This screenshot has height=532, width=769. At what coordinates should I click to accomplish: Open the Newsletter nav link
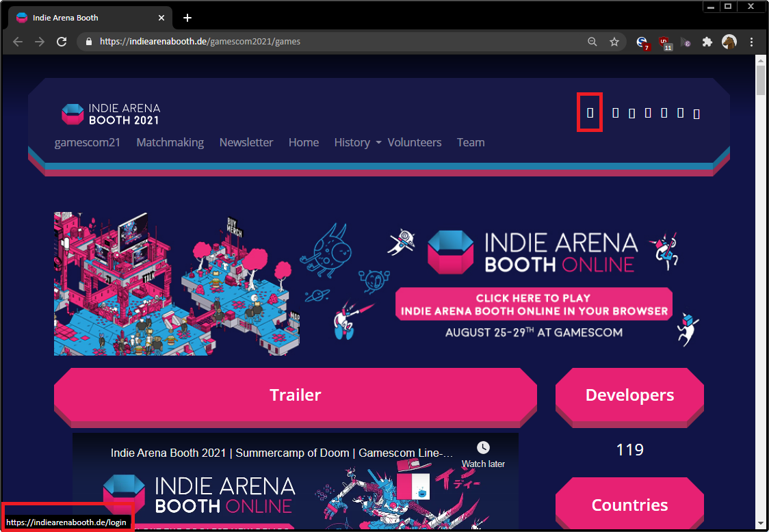(x=246, y=142)
